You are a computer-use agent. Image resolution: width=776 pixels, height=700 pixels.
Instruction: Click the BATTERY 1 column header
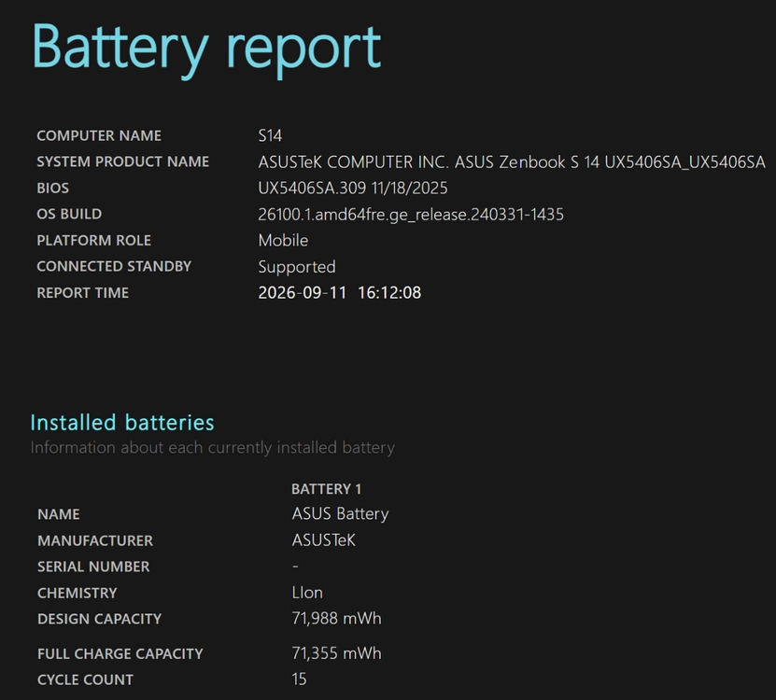[327, 489]
